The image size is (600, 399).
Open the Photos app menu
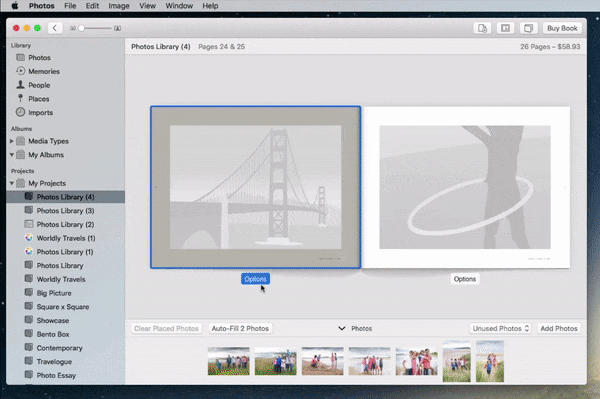click(41, 6)
